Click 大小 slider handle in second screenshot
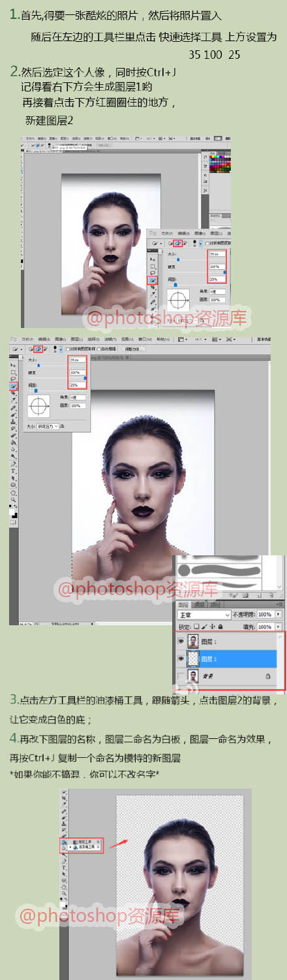 point(38,365)
